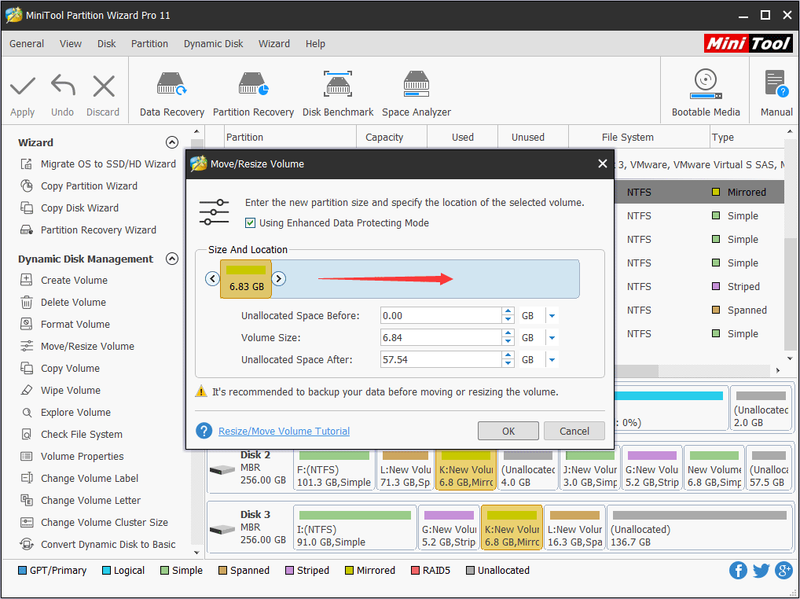800x599 pixels.
Task: Click the Volume Size input field
Action: coord(441,338)
